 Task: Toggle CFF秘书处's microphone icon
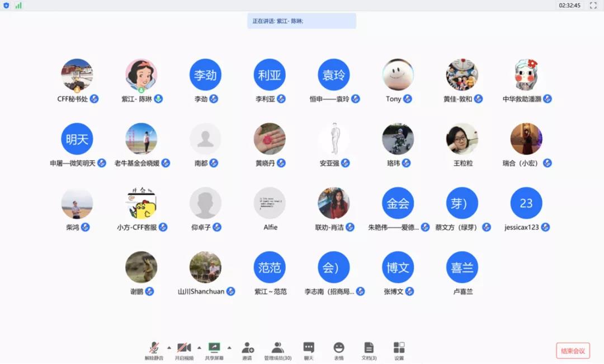coord(95,98)
